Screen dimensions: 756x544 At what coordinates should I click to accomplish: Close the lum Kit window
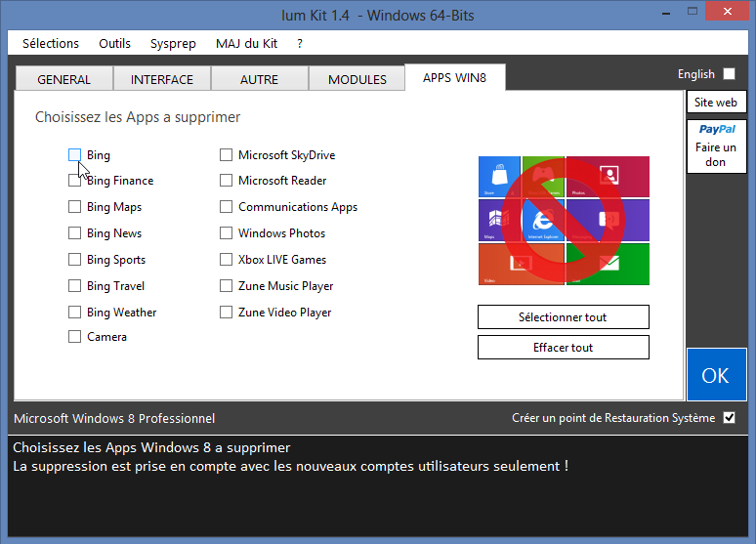(x=727, y=11)
